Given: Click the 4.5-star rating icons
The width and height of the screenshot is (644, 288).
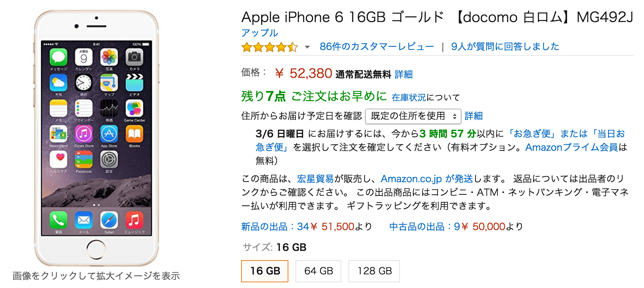Looking at the screenshot, I should [269, 47].
